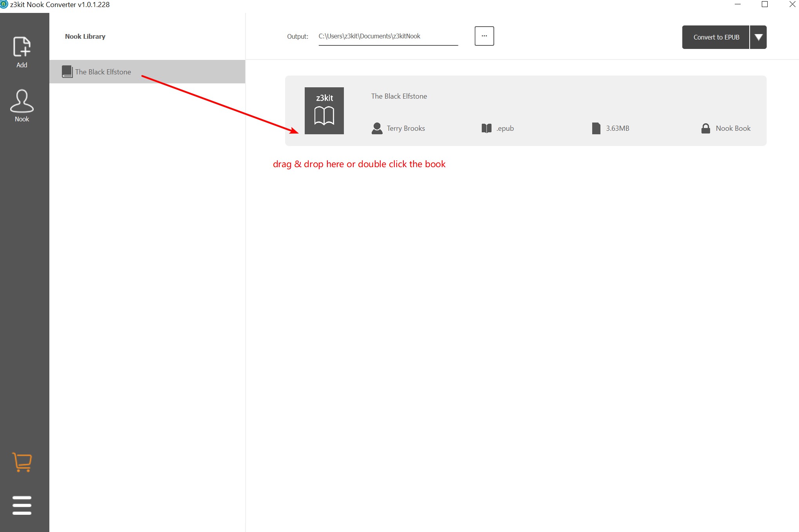Open the hamburger menu at sidebar bottom

(22, 505)
